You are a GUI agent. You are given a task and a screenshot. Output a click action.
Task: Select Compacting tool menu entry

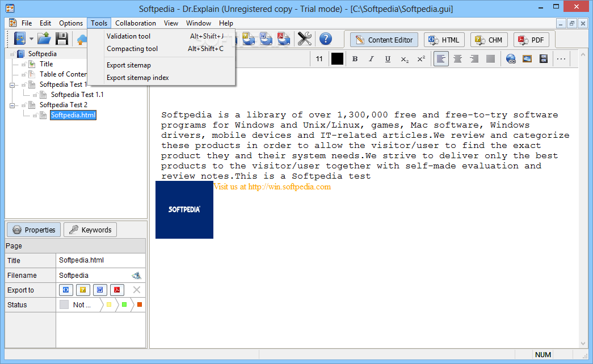pyautogui.click(x=161, y=49)
